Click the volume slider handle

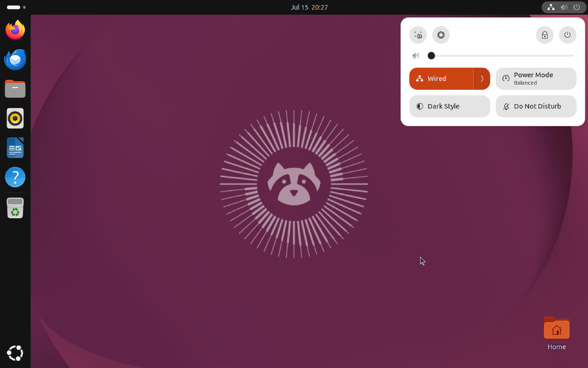[x=431, y=56]
